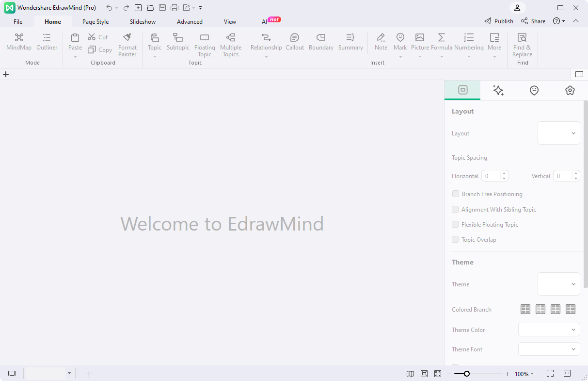This screenshot has height=381, width=588.
Task: Click the Share button
Action: pos(533,21)
